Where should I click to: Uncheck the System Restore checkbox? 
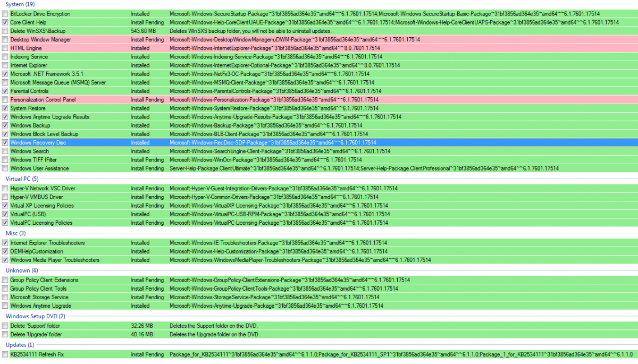pos(5,108)
